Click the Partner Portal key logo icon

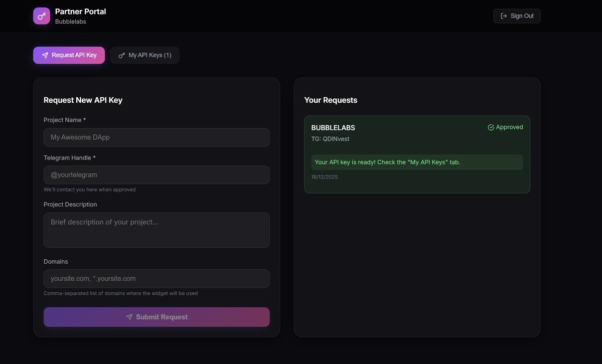(42, 16)
